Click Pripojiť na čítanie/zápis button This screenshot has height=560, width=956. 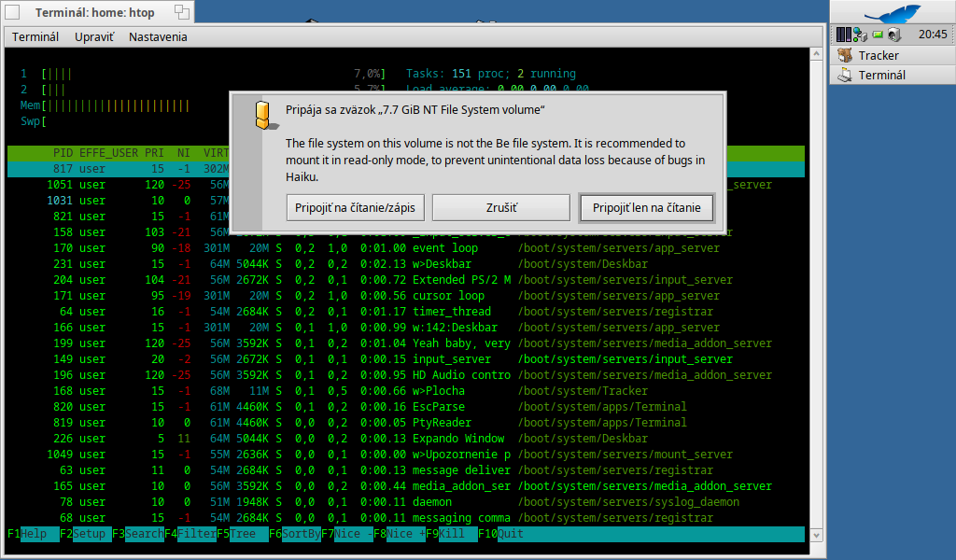(355, 208)
